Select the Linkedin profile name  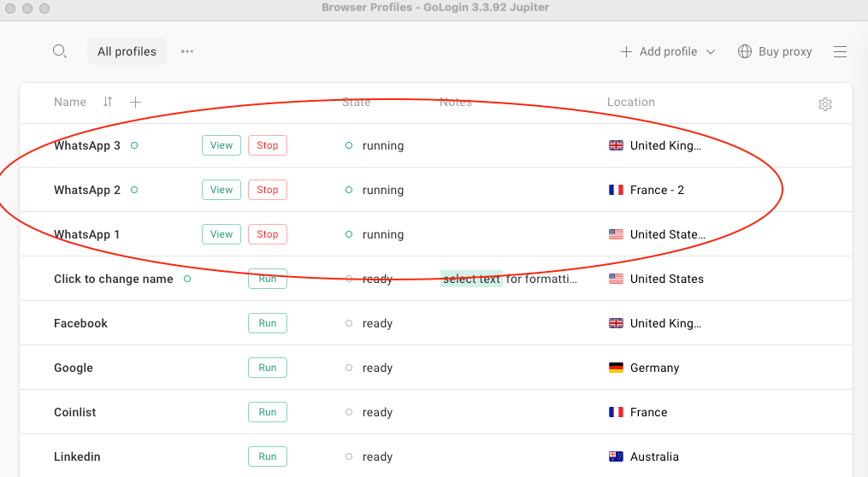click(x=77, y=456)
